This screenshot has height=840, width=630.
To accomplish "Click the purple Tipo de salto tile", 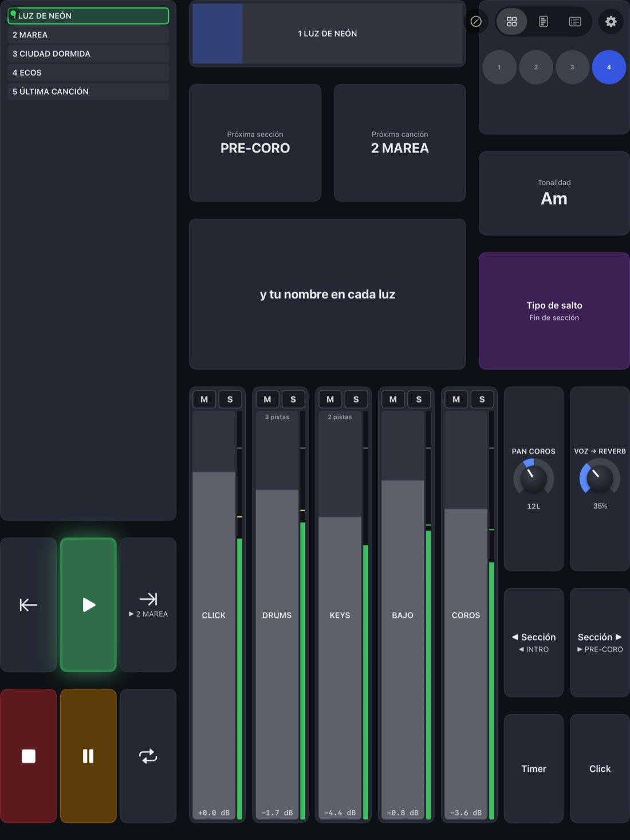I will (x=554, y=311).
